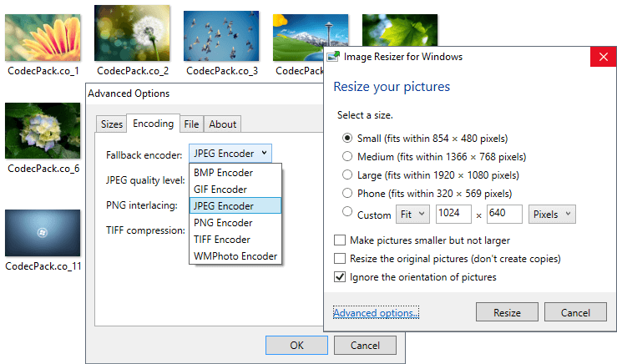Image resolution: width=617 pixels, height=364 pixels.
Task: Uncheck Ignore the orientation of pictures
Action: (340, 277)
